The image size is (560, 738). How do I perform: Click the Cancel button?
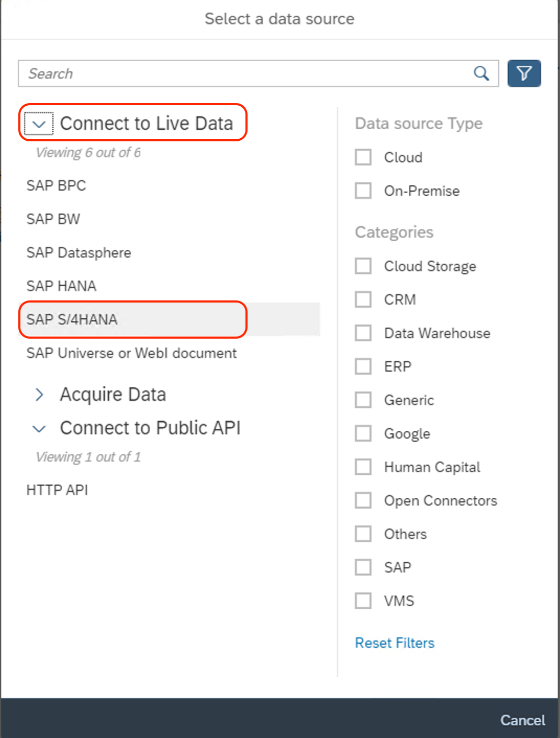(x=522, y=720)
